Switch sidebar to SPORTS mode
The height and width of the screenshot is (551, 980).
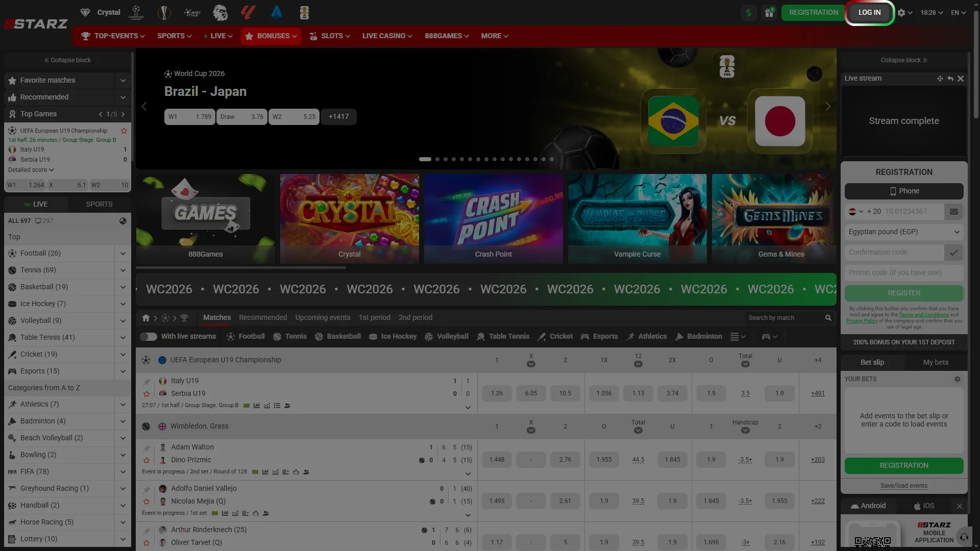99,204
